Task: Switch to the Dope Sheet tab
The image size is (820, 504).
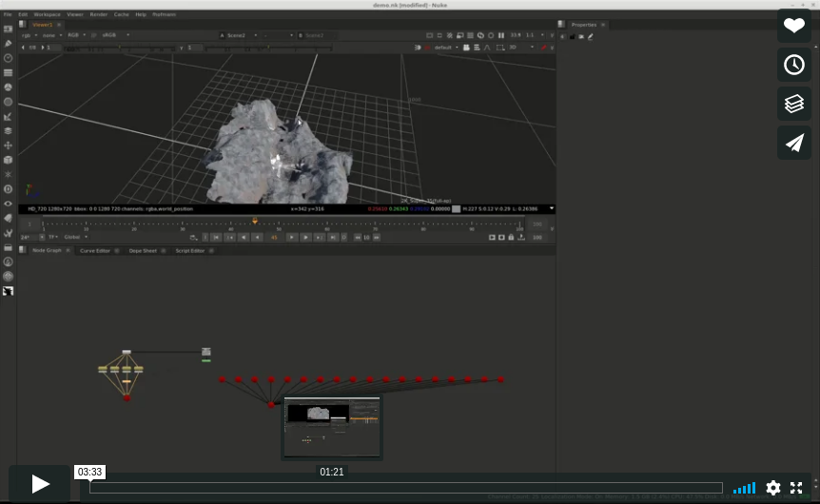Action: point(143,250)
